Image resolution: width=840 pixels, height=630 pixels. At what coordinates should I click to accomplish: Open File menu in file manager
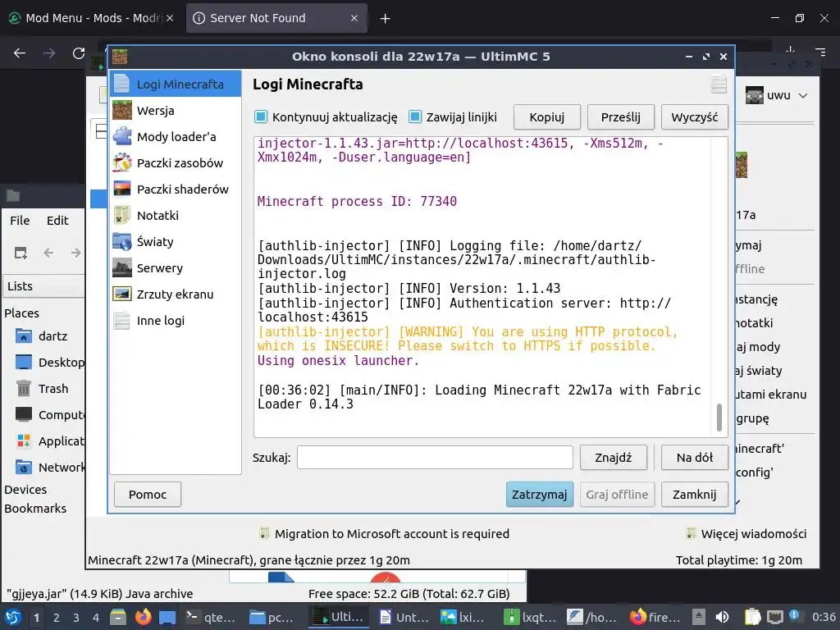20,221
